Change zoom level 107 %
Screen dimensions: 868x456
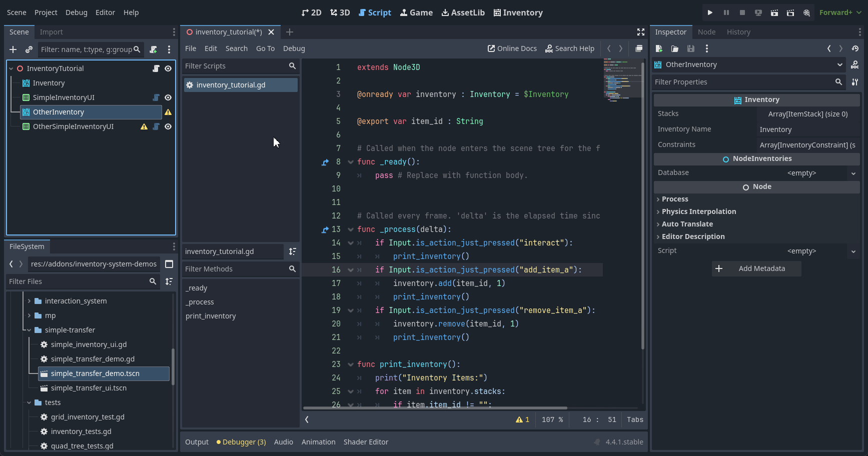(x=552, y=419)
